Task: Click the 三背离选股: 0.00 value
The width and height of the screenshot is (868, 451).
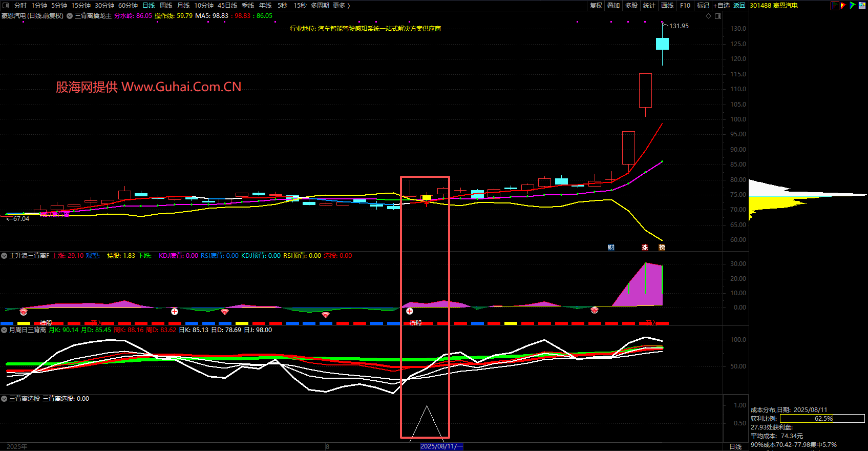Action: click(x=66, y=399)
